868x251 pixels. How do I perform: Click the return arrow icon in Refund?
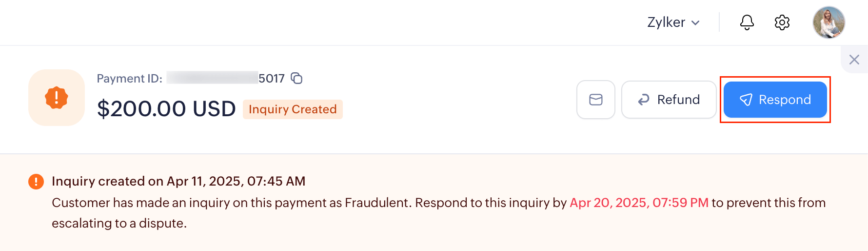click(644, 100)
